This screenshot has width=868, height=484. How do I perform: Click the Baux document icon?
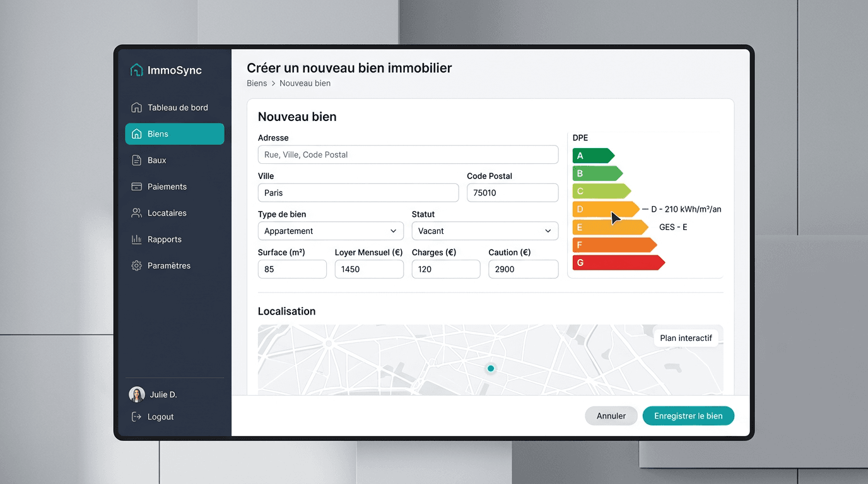136,160
